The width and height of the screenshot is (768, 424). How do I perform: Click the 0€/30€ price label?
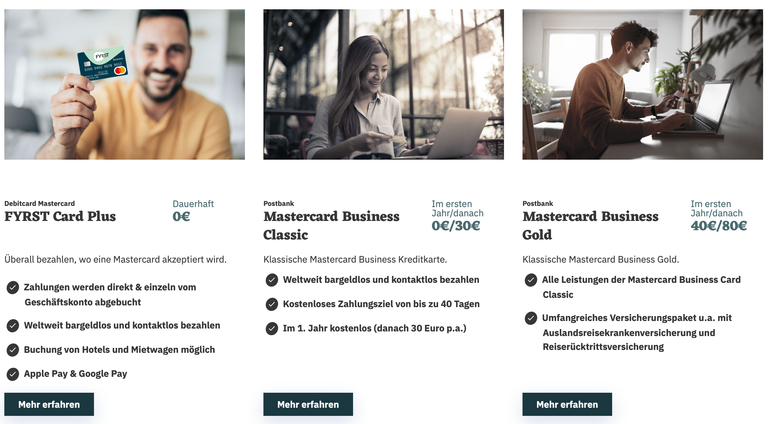456,225
